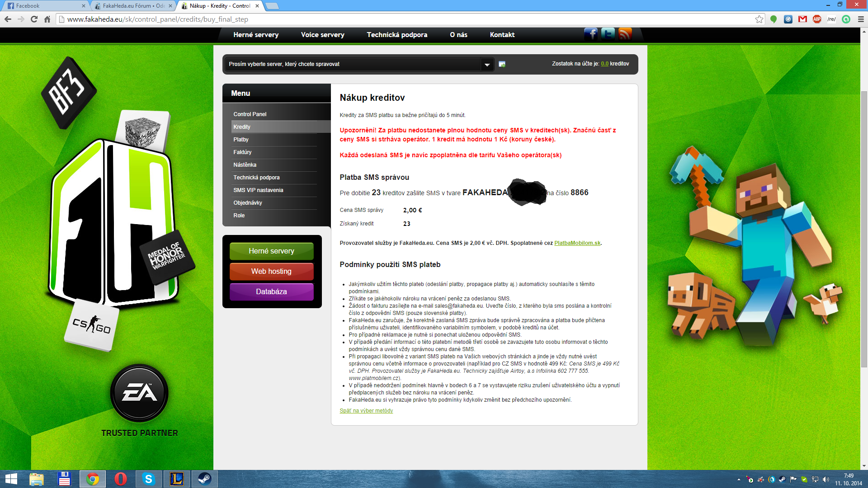Viewport: 868px width, 488px height.
Task: Click the red Web hosting button
Action: click(x=271, y=271)
